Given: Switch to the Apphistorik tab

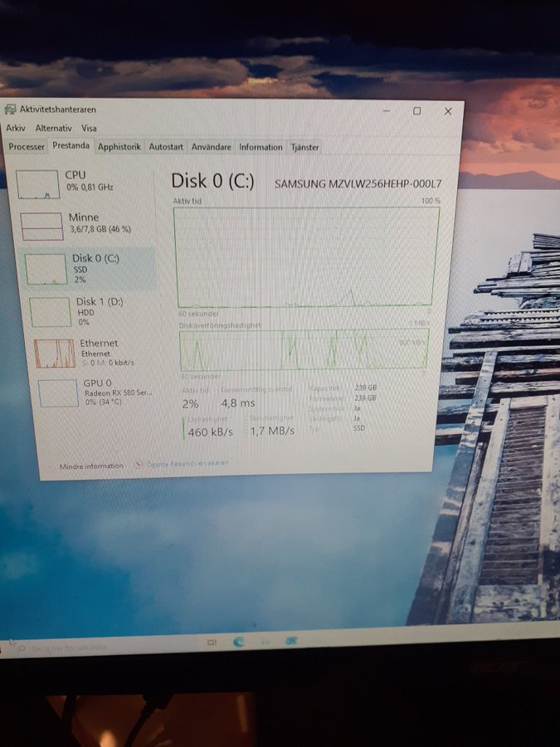Looking at the screenshot, I should [x=119, y=147].
